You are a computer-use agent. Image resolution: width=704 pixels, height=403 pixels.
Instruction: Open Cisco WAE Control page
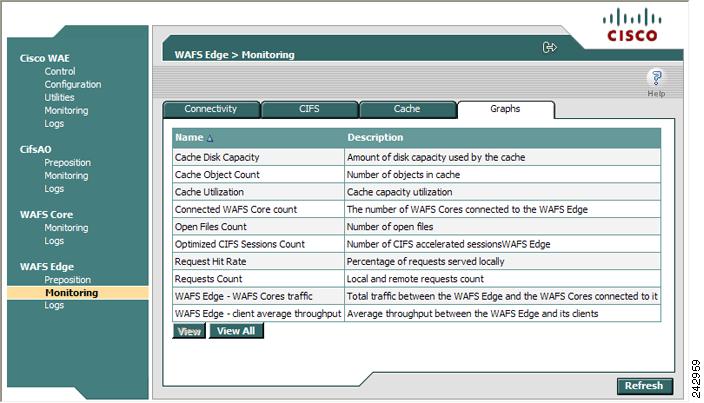point(60,71)
